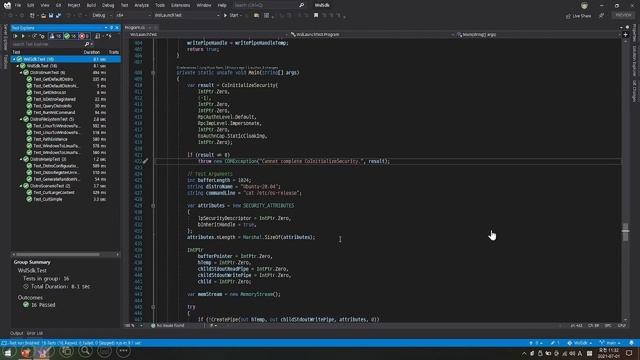This screenshot has height=360, width=640.
Task: Click the PREVIEW badge button
Action: coord(623,15)
